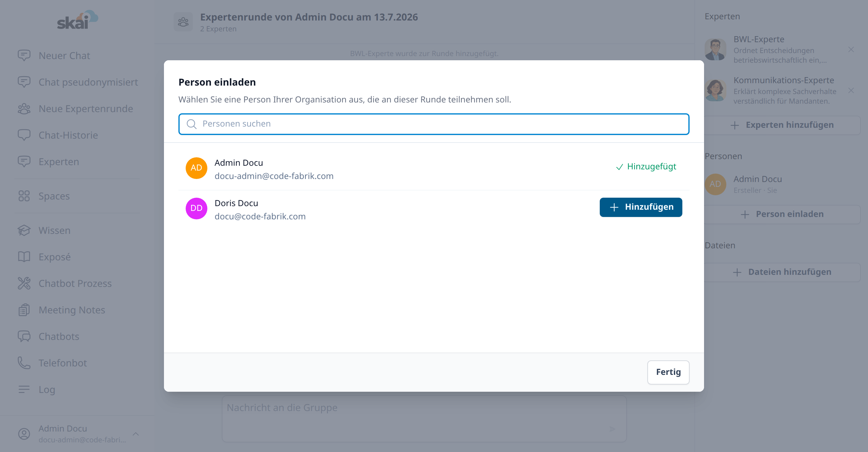Click the Log lines icon
Screen dimensions: 868x452
click(x=24, y=389)
